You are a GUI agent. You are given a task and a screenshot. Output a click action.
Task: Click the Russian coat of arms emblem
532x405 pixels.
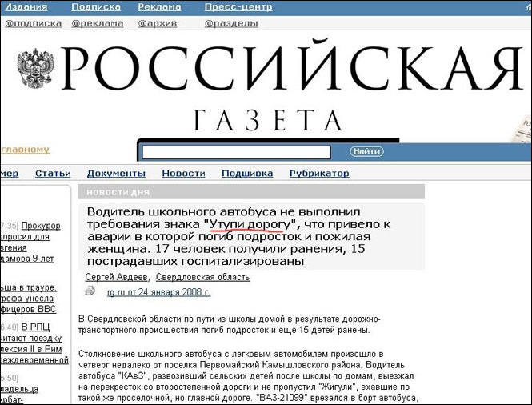click(x=35, y=68)
